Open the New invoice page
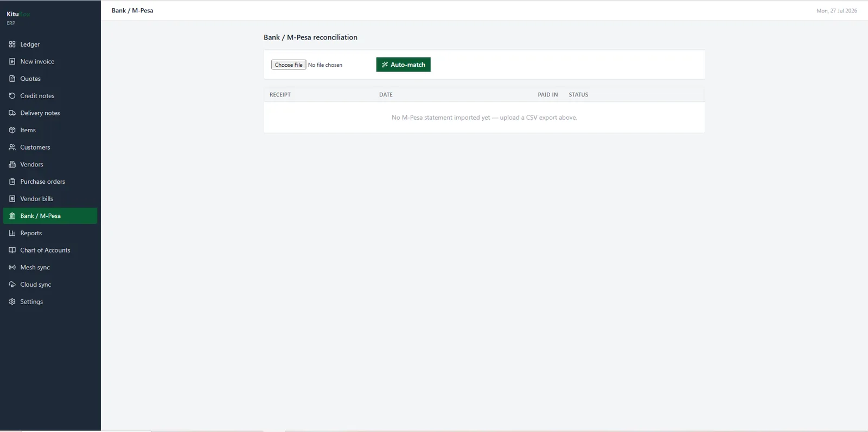This screenshot has height=432, width=868. click(50, 62)
